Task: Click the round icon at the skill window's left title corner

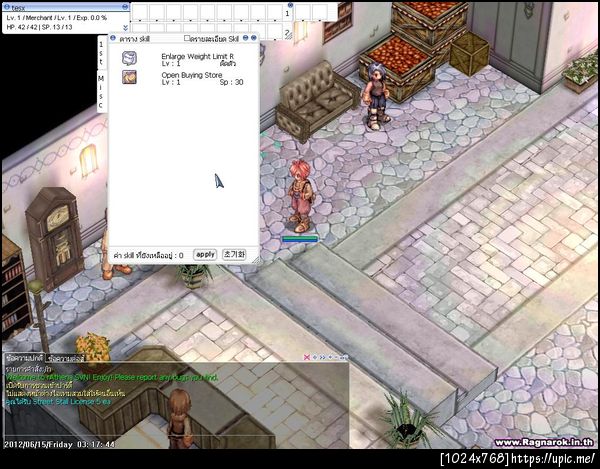Action: [113, 38]
